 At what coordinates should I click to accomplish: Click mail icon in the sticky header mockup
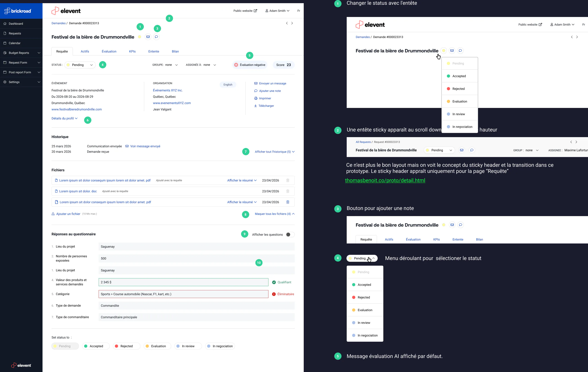tap(462, 150)
